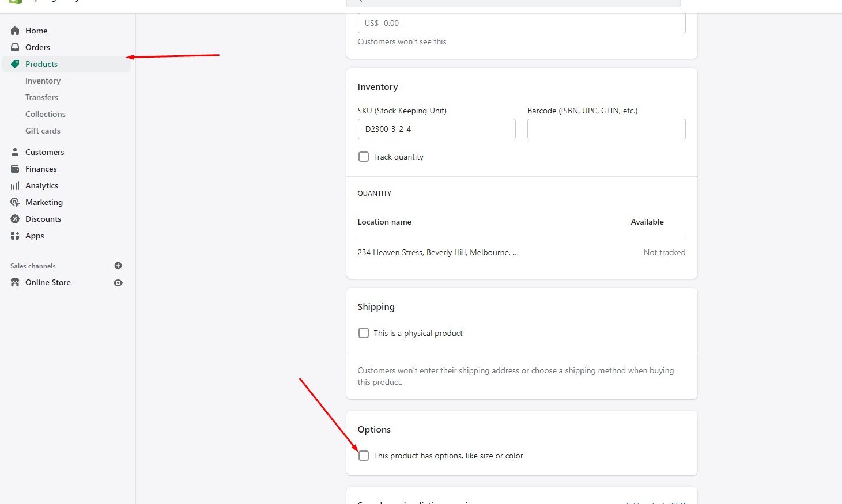This screenshot has width=842, height=504.
Task: Click the Analytics bar chart icon
Action: coord(15,185)
